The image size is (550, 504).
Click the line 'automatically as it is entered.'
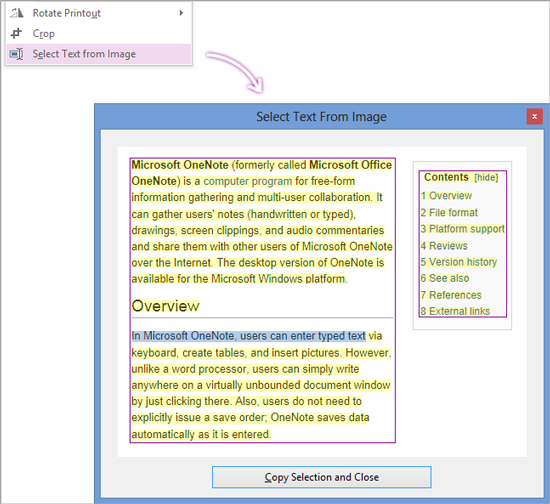click(201, 434)
